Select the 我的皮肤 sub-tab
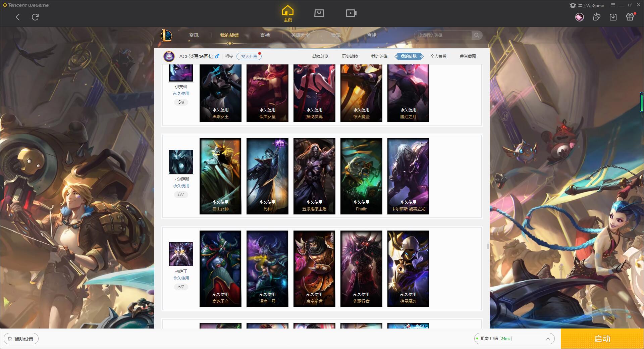The image size is (644, 349). tap(409, 56)
